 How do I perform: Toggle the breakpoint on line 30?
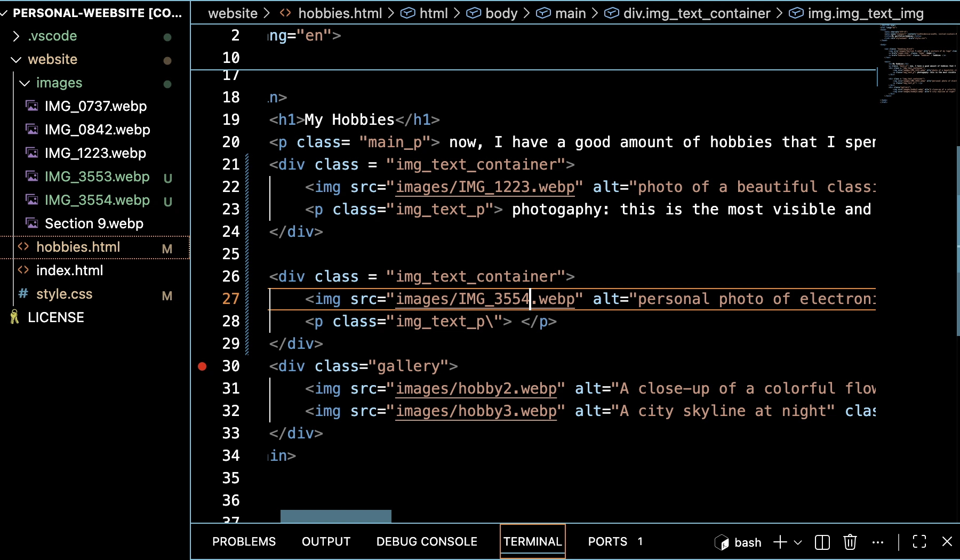click(x=202, y=366)
